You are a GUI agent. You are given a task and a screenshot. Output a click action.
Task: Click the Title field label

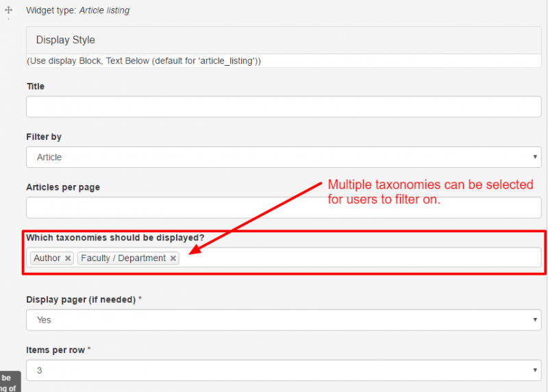pos(36,86)
